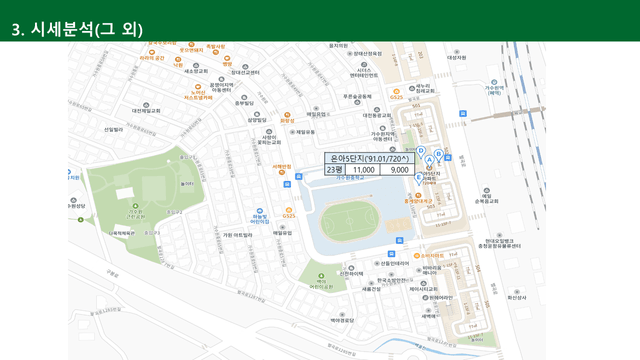
Task: Open 낙원 restaurant icon
Action: click(178, 60)
